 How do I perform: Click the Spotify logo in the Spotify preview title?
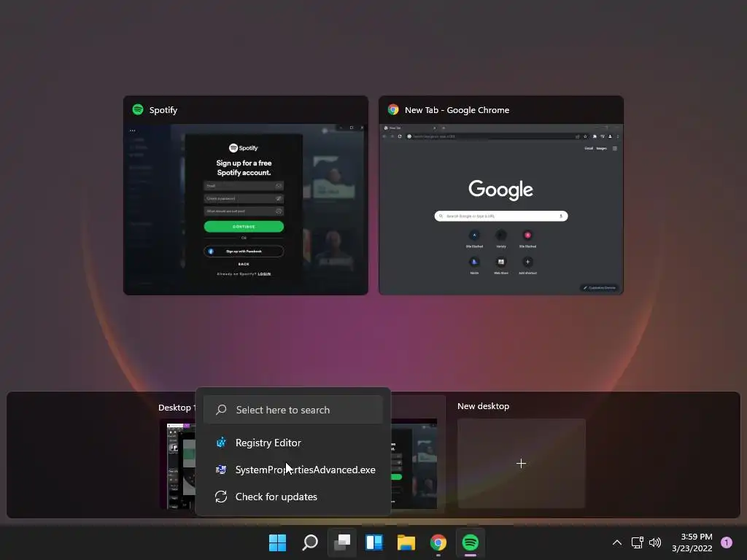click(x=138, y=109)
